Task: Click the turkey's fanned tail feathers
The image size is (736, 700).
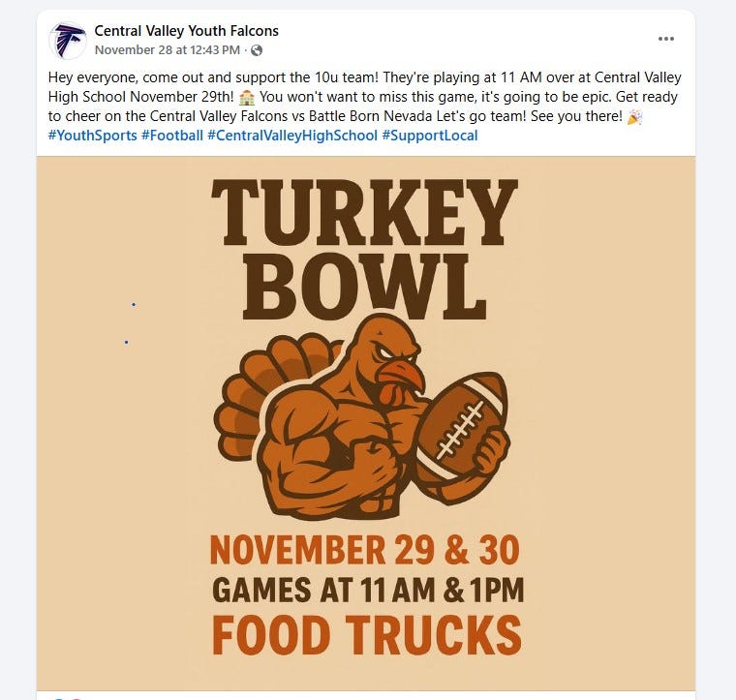Action: [x=252, y=387]
